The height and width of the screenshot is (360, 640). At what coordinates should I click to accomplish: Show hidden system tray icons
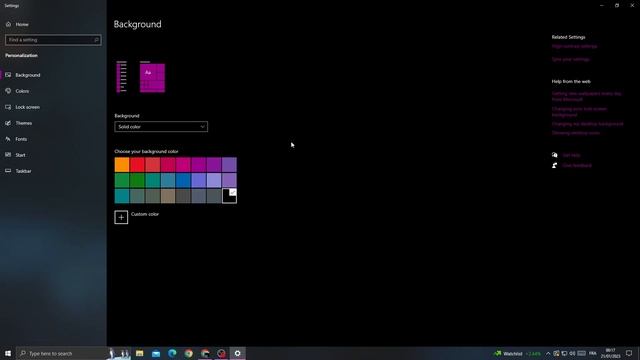coord(548,353)
